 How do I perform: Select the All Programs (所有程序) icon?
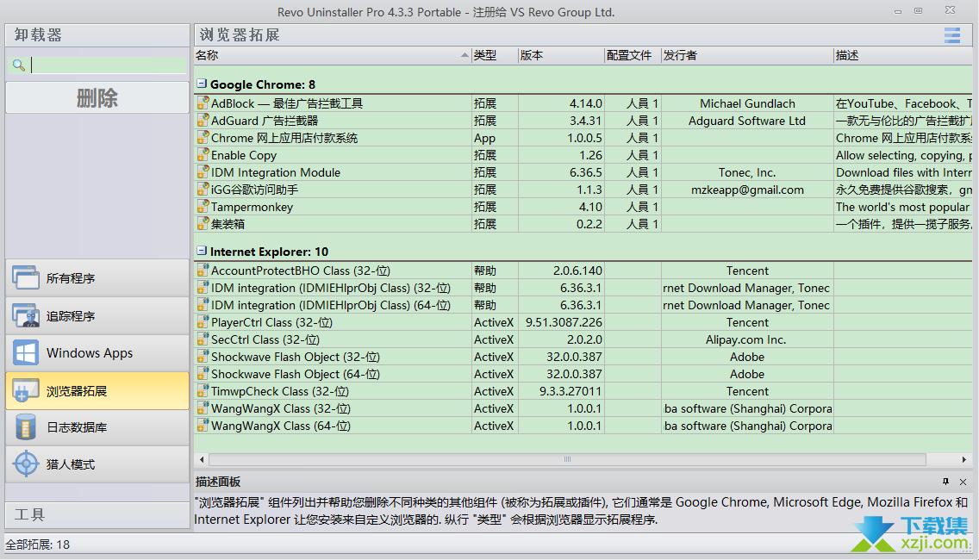26,277
